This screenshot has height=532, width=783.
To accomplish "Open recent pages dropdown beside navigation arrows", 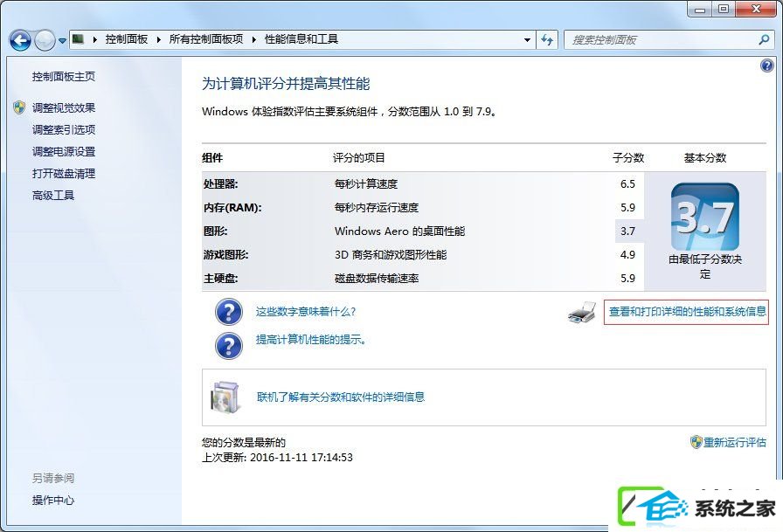I will [62, 40].
